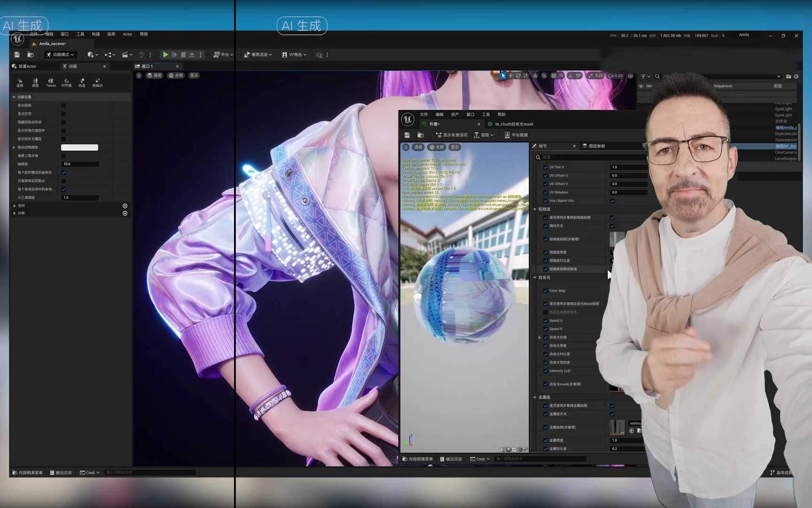This screenshot has height=508, width=812.
Task: Click the 金属贴图 texture thumbnail
Action: click(x=617, y=427)
